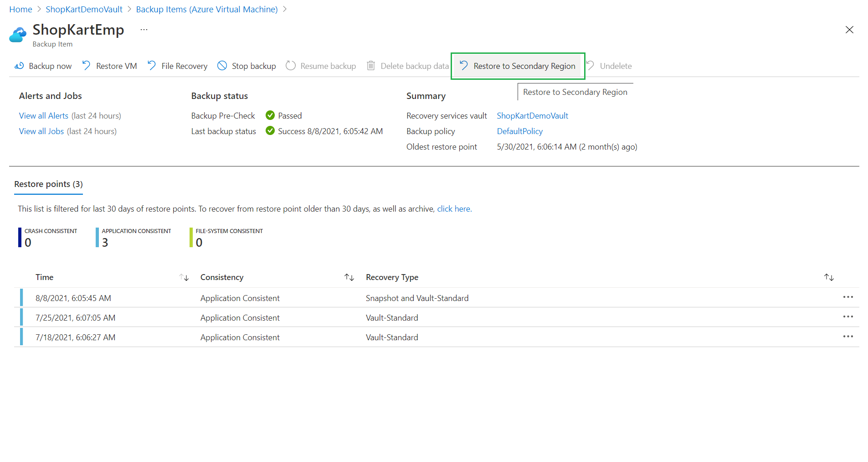This screenshot has width=868, height=462.
Task: Select the Restore points (3) tab
Action: click(48, 184)
